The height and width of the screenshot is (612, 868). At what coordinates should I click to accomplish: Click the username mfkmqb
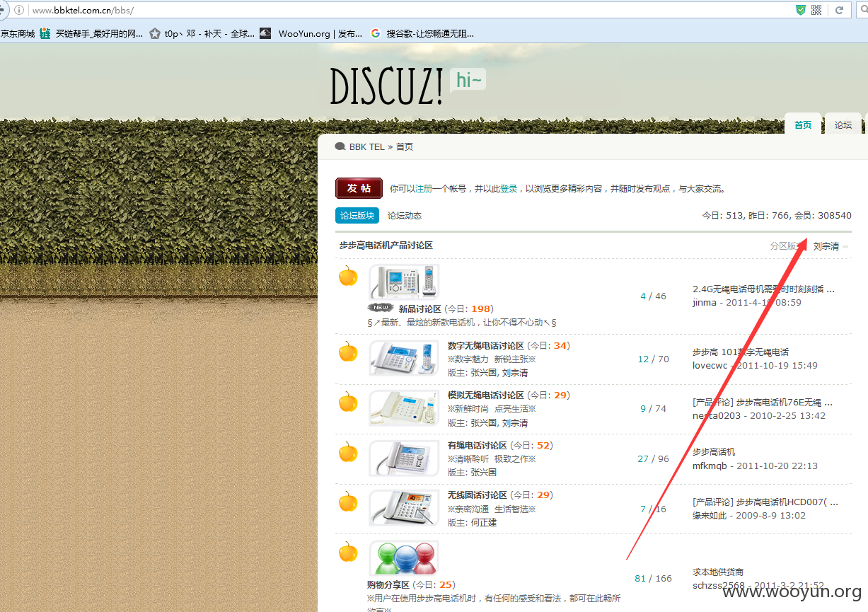click(x=711, y=466)
